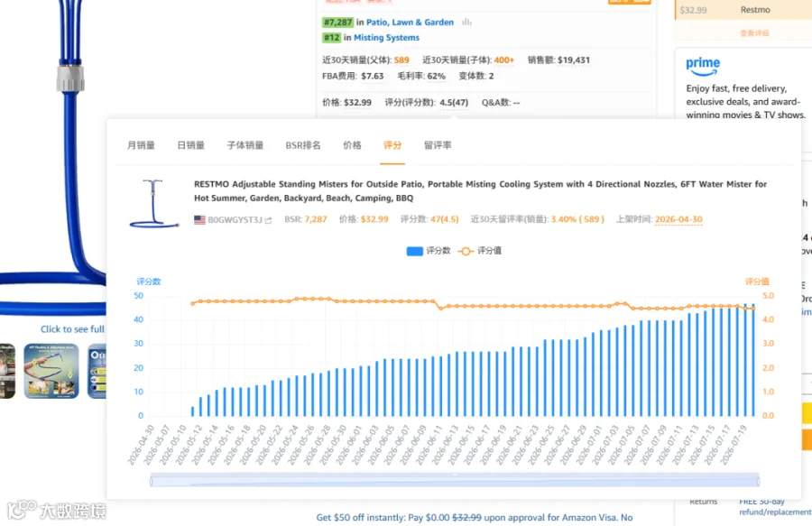Viewport: 812px width, 526px height.
Task: Select the second product image thumbnail
Action: pos(51,371)
